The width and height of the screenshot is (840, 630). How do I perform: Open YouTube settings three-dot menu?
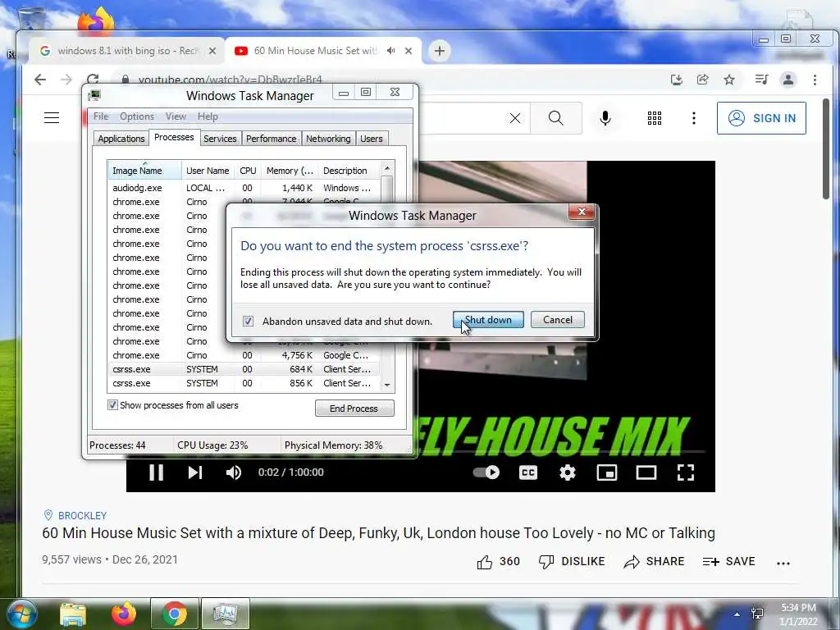pyautogui.click(x=694, y=118)
